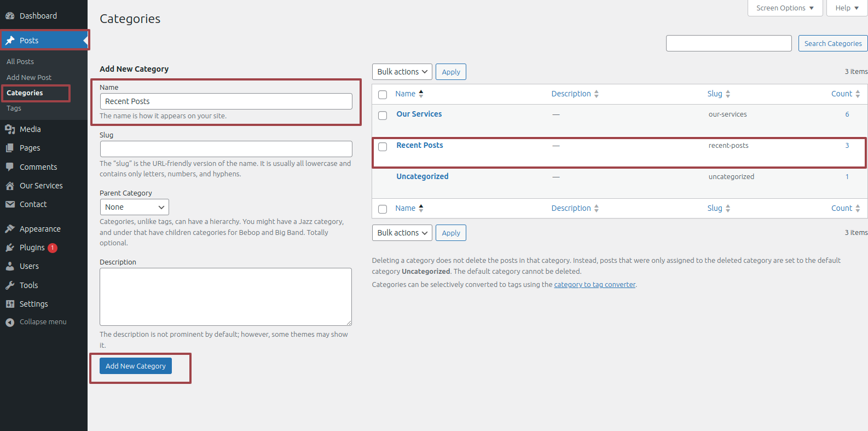Viewport: 868px width, 431px height.
Task: Expand the Screen Options panel
Action: coord(784,8)
